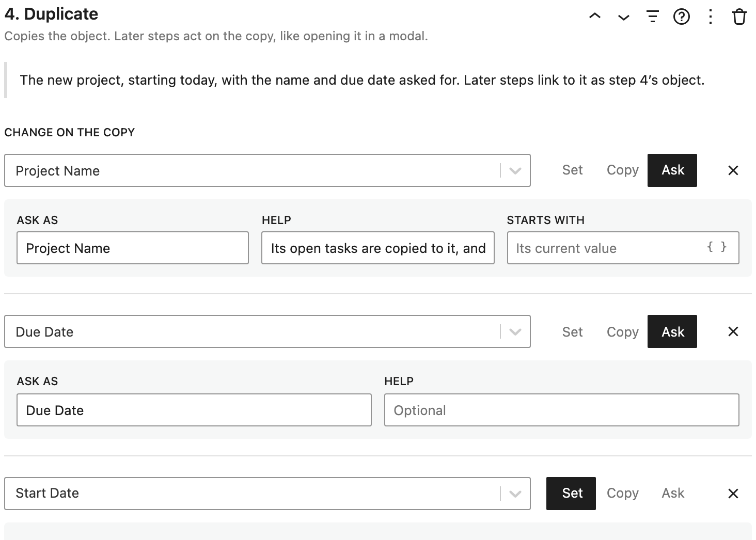
Task: Select Copy mode for Project Name
Action: 622,170
